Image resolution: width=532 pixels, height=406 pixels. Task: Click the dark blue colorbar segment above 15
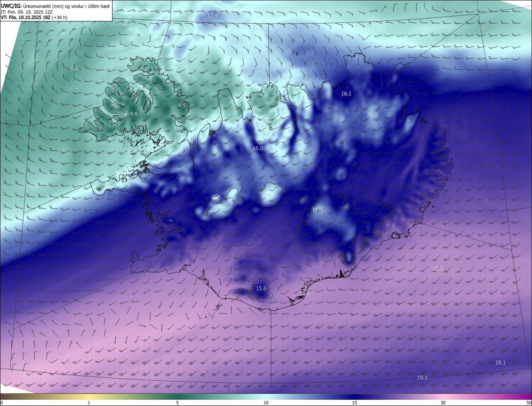[x=355, y=396]
